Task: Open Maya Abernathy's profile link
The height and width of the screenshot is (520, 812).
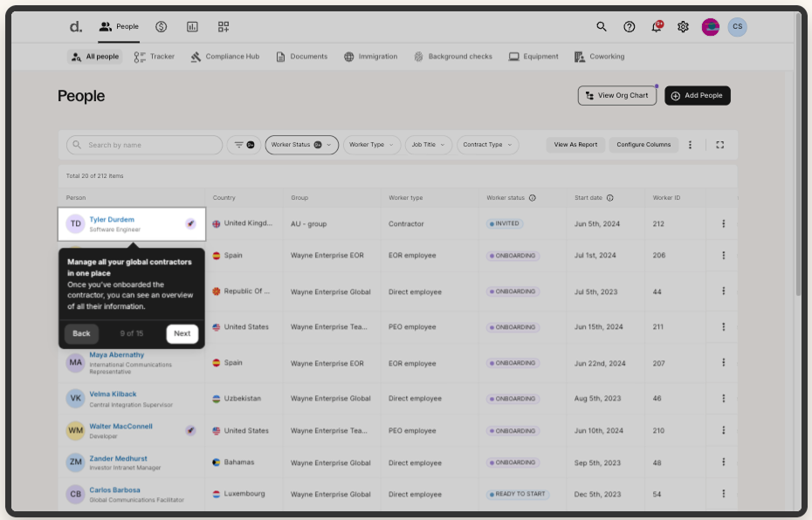Action: [x=116, y=355]
